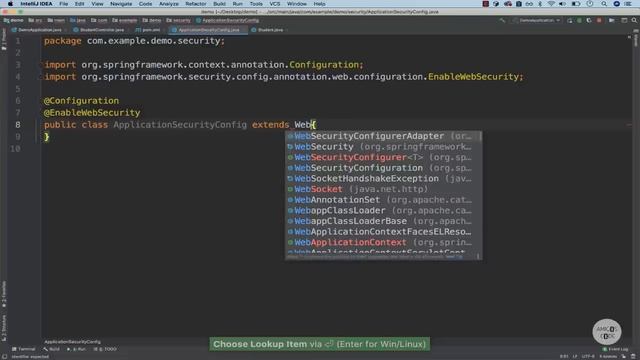Screen dimensions: 640x360
Task: Click line 8 in the gutter
Action: tap(18, 124)
